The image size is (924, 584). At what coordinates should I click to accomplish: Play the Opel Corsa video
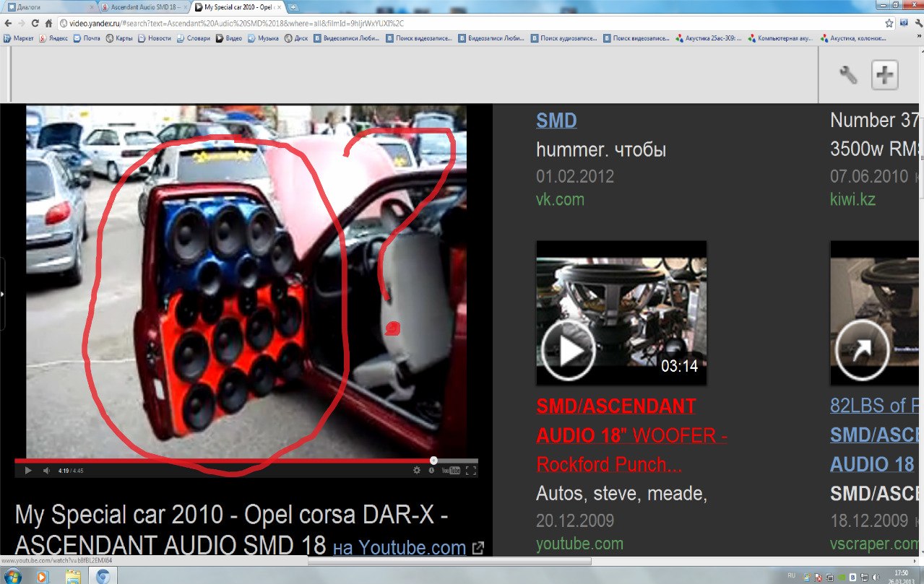tap(28, 471)
